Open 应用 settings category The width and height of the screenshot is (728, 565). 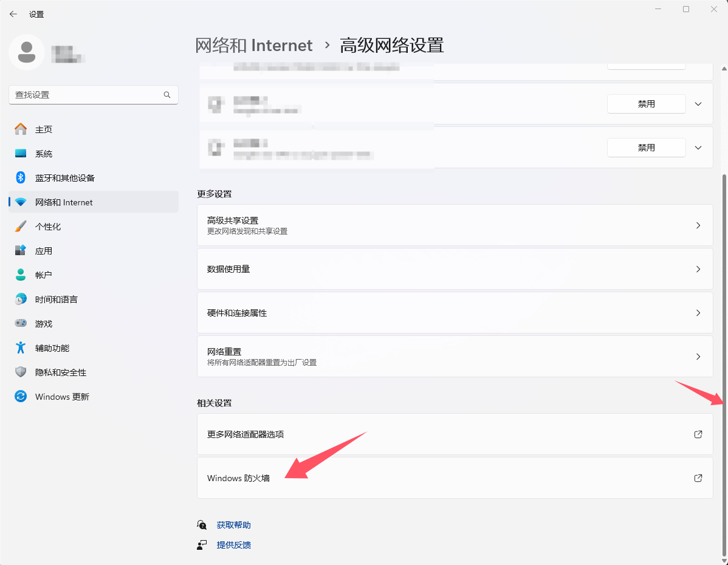(x=94, y=250)
